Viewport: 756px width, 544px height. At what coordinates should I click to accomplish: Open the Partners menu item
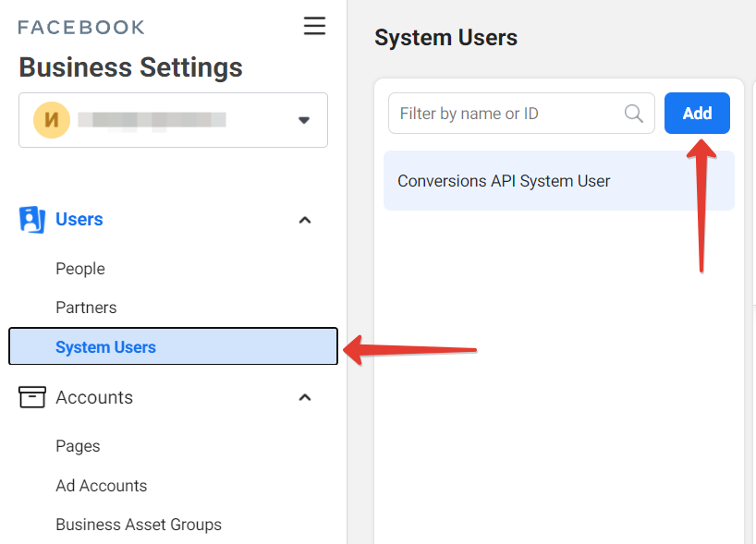click(x=86, y=308)
